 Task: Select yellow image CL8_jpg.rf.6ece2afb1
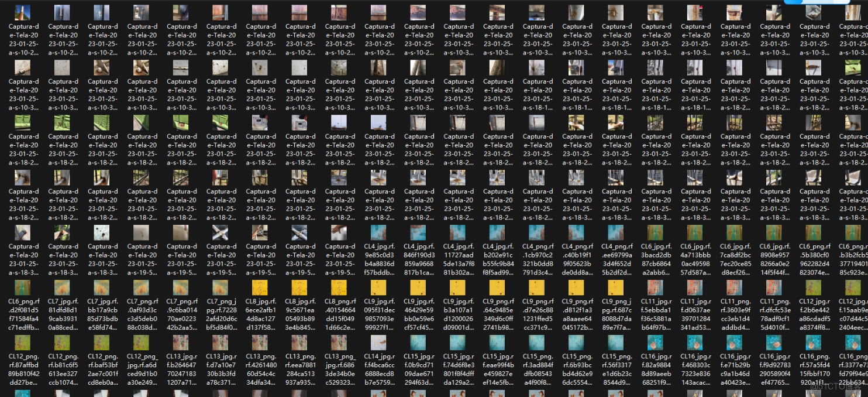260,288
